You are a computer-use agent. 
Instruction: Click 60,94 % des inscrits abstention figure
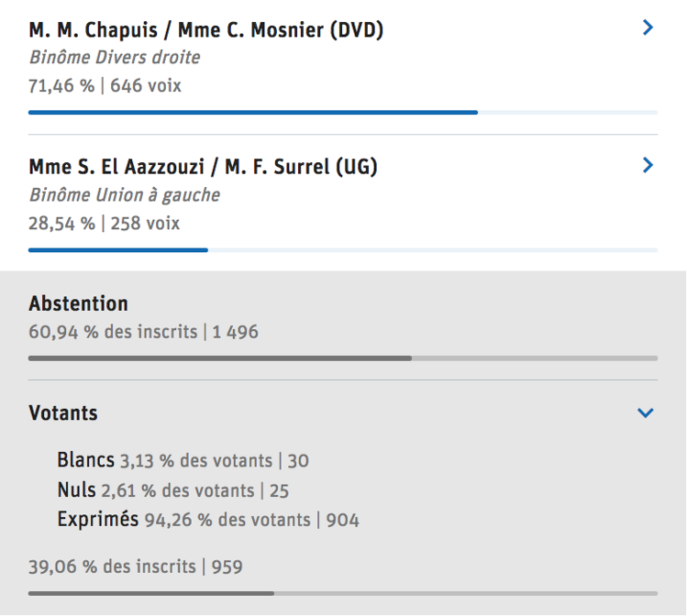pos(143,332)
